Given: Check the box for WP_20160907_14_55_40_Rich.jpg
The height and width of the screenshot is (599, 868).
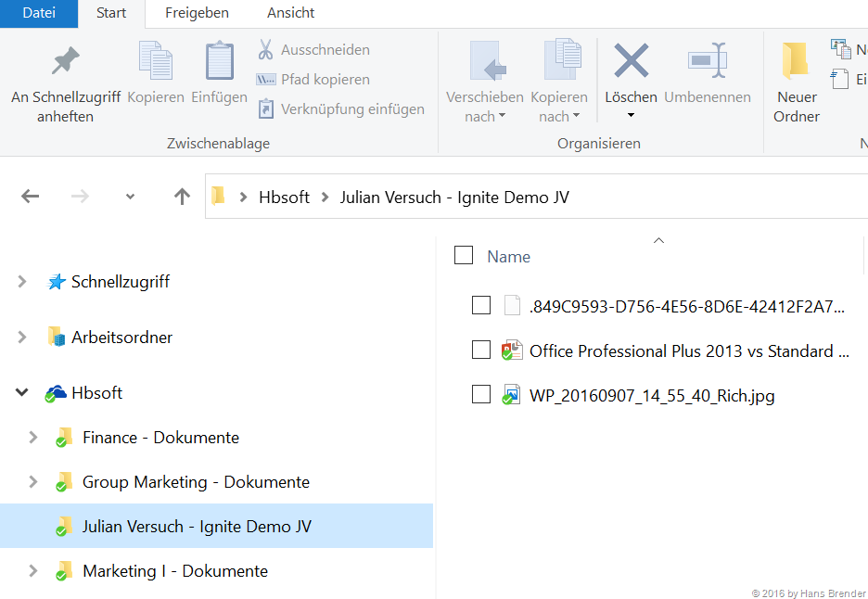Looking at the screenshot, I should [x=481, y=395].
